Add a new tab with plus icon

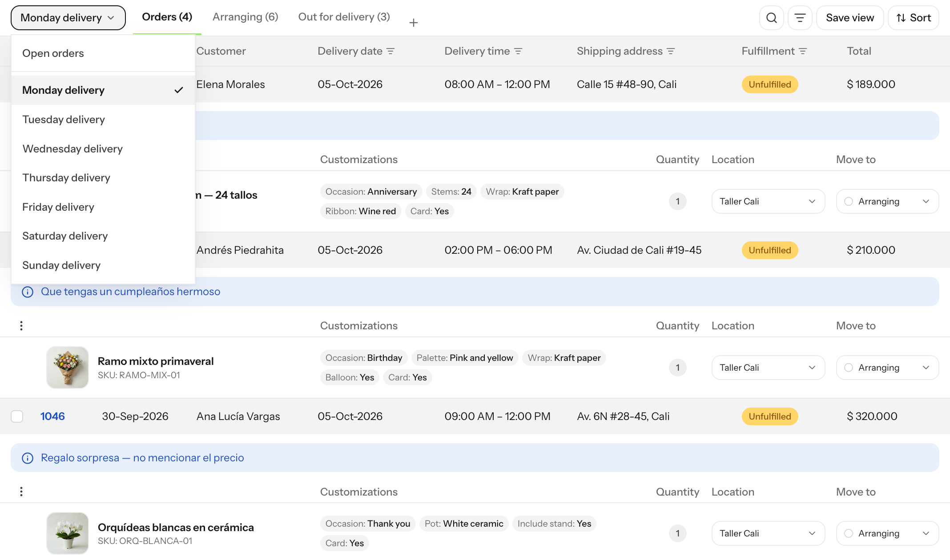[413, 23]
